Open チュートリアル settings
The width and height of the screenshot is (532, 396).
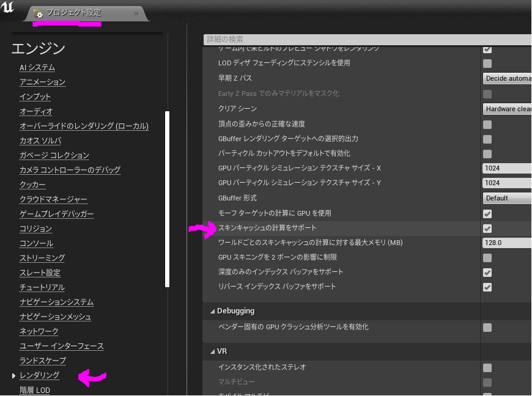pyautogui.click(x=42, y=287)
